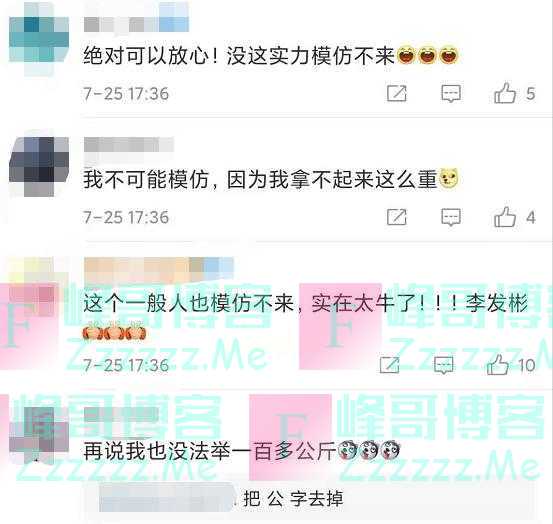Image resolution: width=553 pixels, height=524 pixels.
Task: Click the 7-25 17:36 timestamp of first comment
Action: (x=126, y=94)
